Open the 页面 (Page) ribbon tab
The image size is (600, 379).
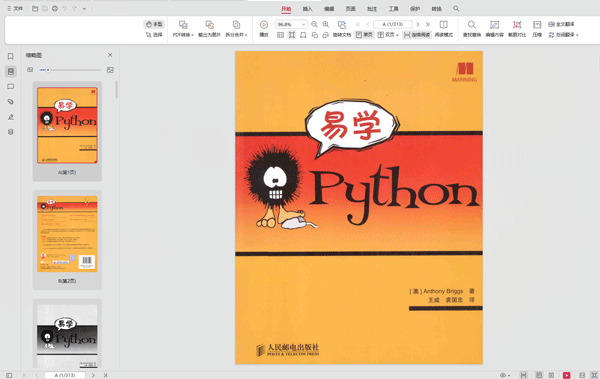pyautogui.click(x=351, y=9)
